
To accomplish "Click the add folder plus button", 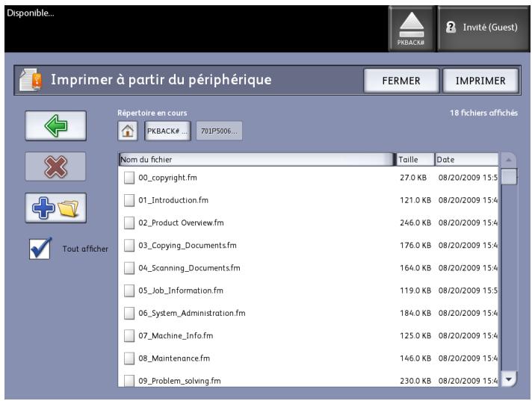I will (55, 208).
